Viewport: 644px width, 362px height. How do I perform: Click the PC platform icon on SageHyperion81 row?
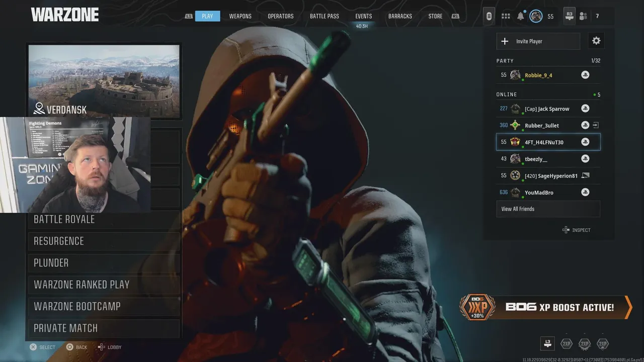(x=585, y=175)
